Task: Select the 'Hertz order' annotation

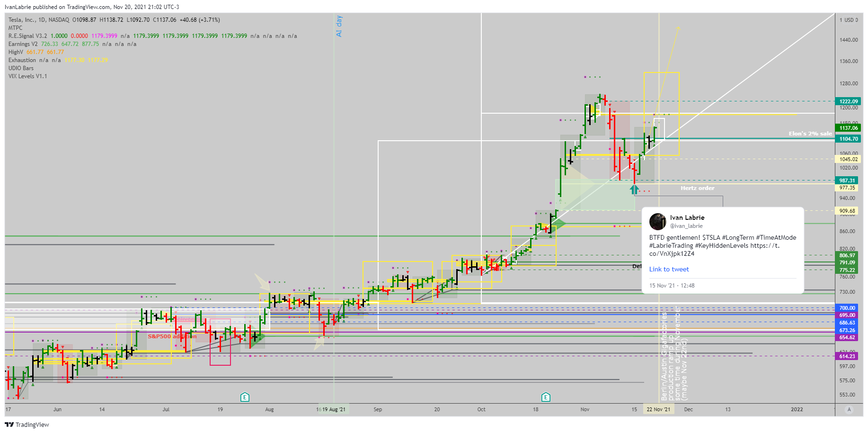Action: click(x=698, y=188)
